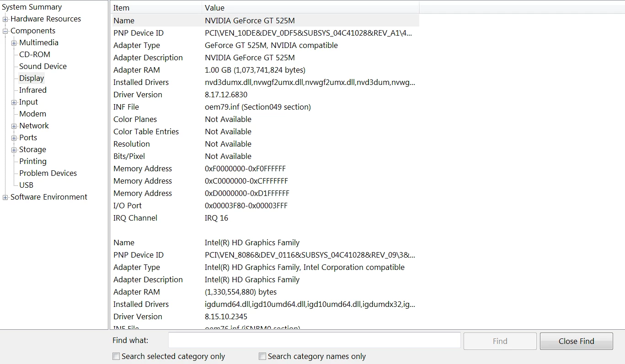
Task: Select the nvd3dumx.dll Installed Drivers value
Action: coord(310,82)
